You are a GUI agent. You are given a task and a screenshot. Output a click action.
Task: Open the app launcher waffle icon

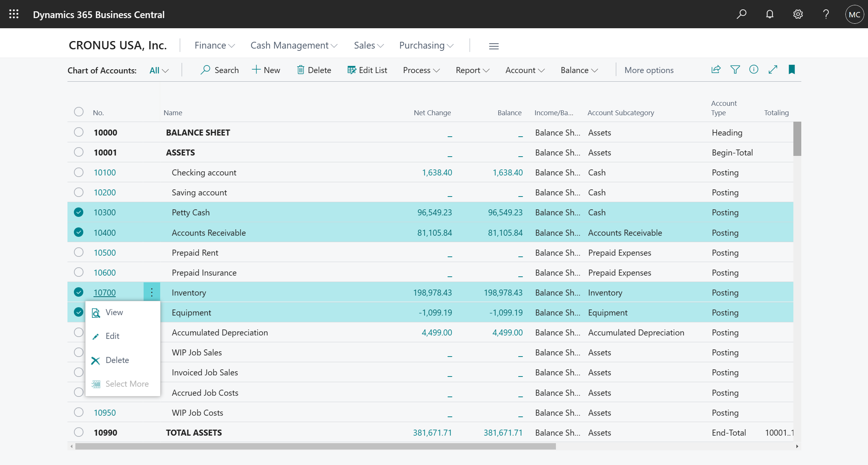14,14
